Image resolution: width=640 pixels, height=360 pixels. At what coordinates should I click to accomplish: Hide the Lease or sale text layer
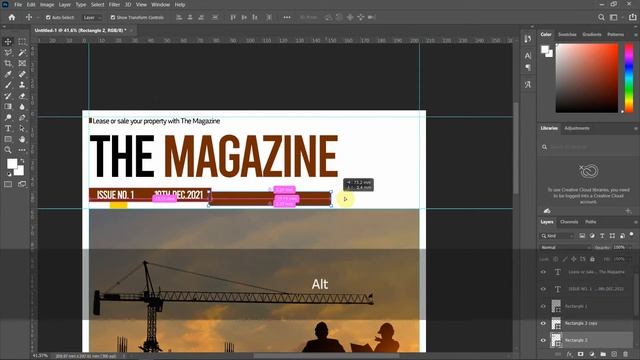543,272
